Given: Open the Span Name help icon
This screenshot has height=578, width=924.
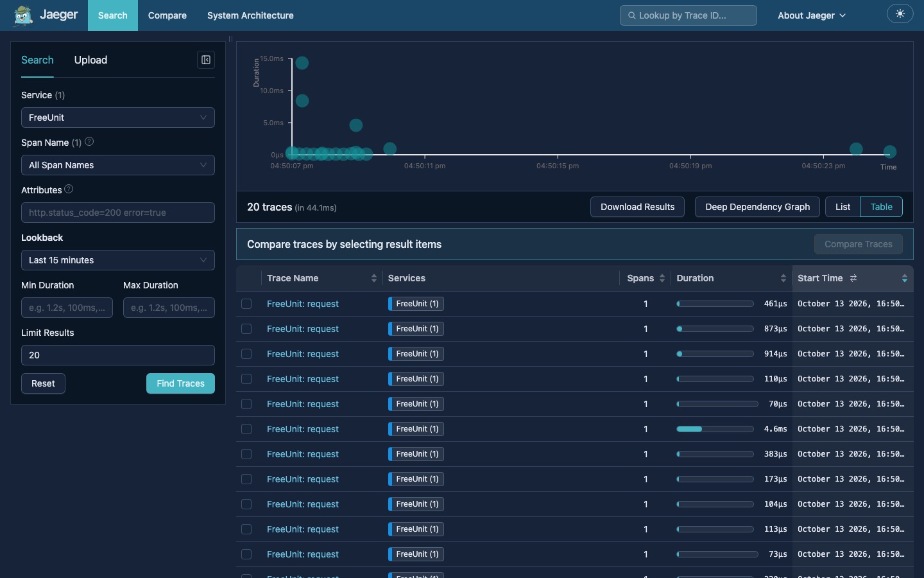Looking at the screenshot, I should click(x=89, y=142).
